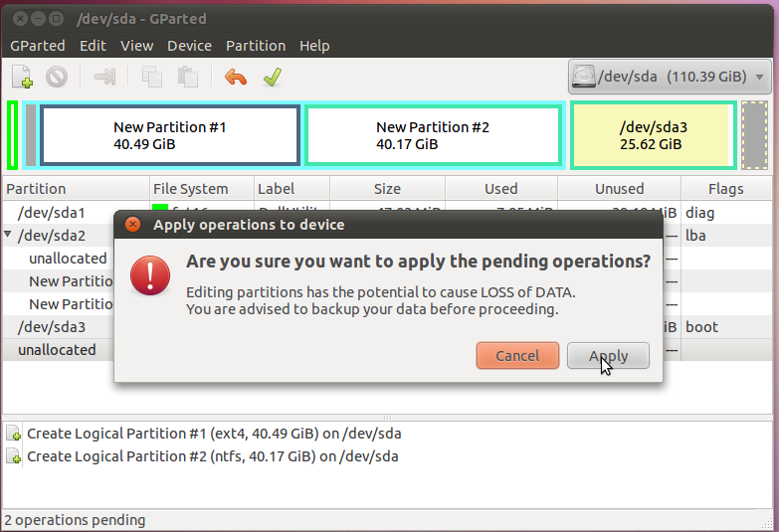Select New Partition #1 block in the disk map

tap(170, 135)
